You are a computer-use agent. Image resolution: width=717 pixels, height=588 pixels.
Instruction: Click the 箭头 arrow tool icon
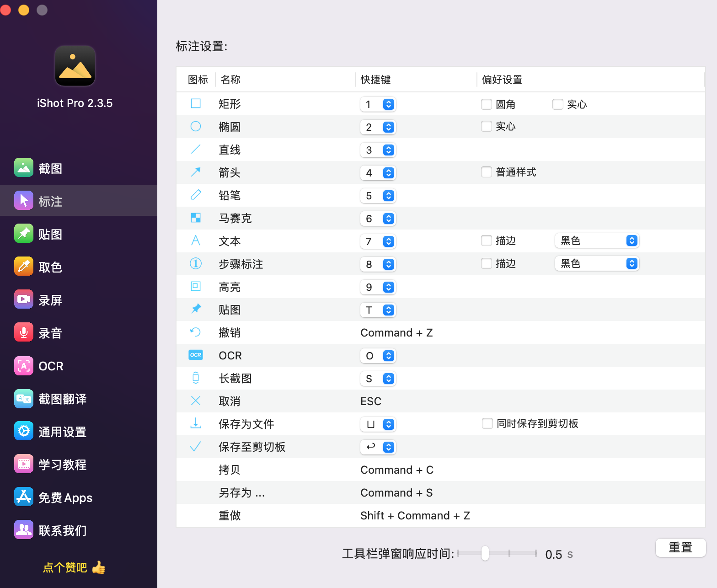(x=196, y=172)
